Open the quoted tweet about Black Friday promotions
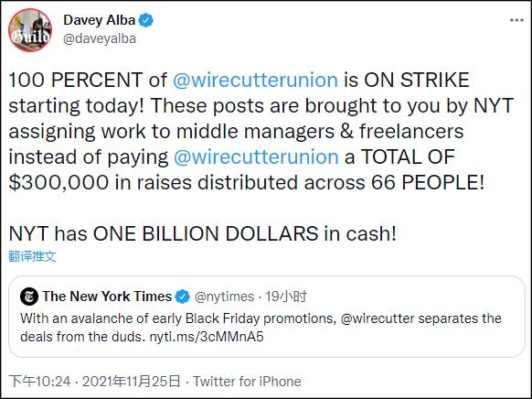Image resolution: width=532 pixels, height=399 pixels. pyautogui.click(x=267, y=317)
